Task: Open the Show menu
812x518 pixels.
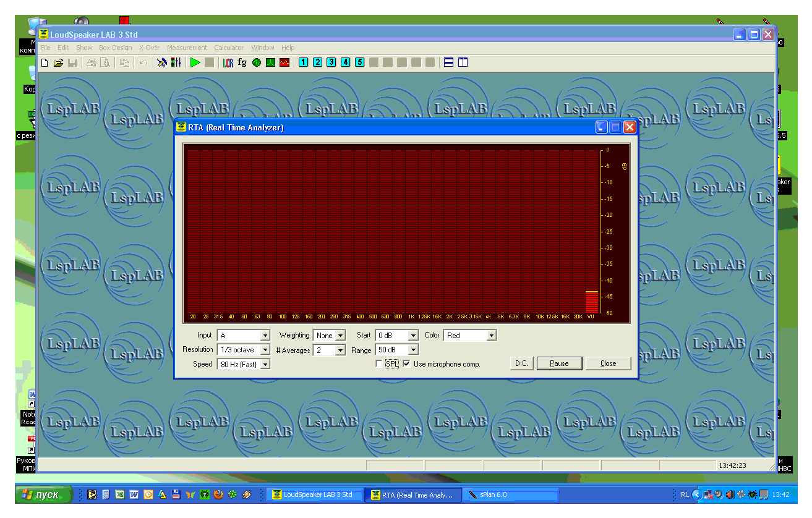Action: coord(84,48)
